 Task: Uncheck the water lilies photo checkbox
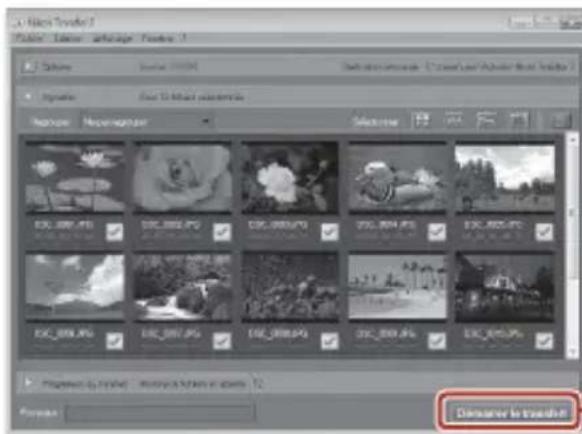coord(114,232)
